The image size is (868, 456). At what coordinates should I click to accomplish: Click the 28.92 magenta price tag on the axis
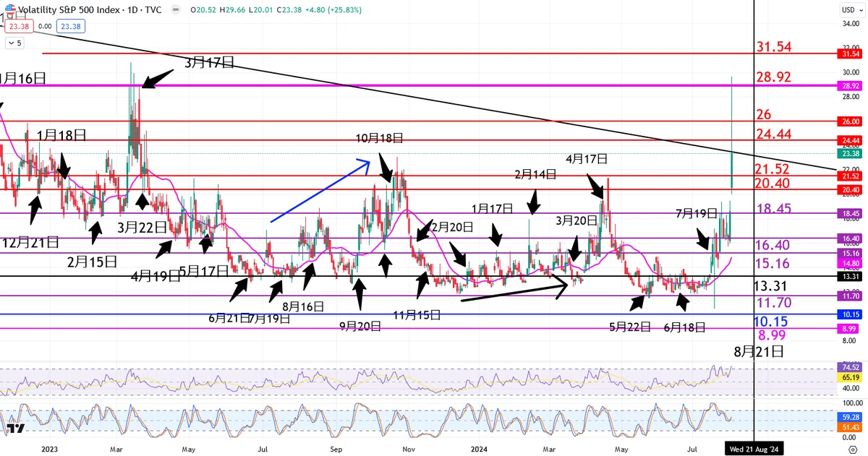pyautogui.click(x=851, y=85)
